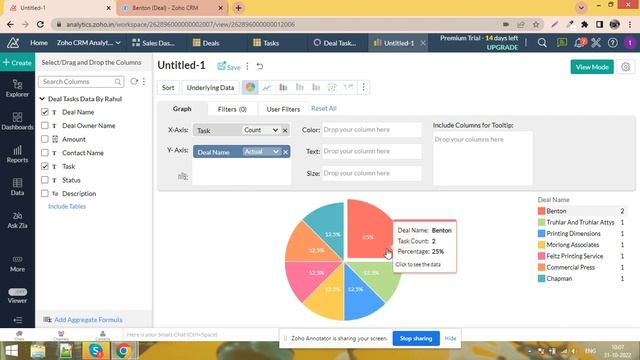Click the undo arrow icon
The image size is (640, 360).
pos(260,66)
